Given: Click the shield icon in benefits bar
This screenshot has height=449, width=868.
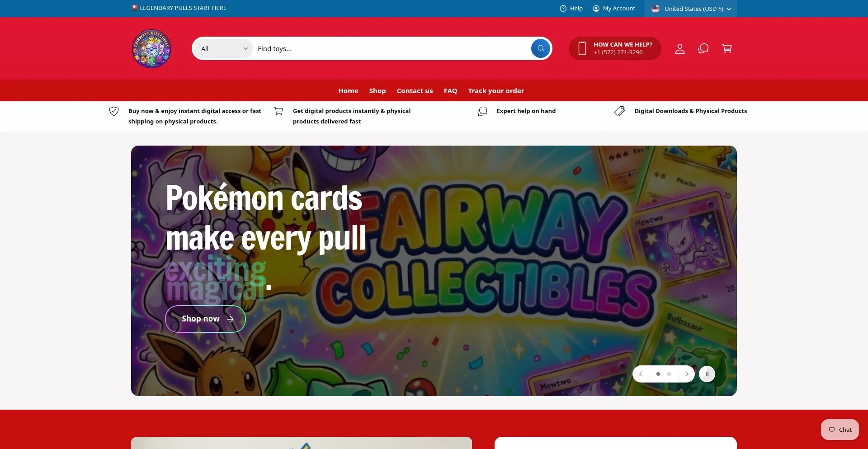Looking at the screenshot, I should (x=114, y=111).
